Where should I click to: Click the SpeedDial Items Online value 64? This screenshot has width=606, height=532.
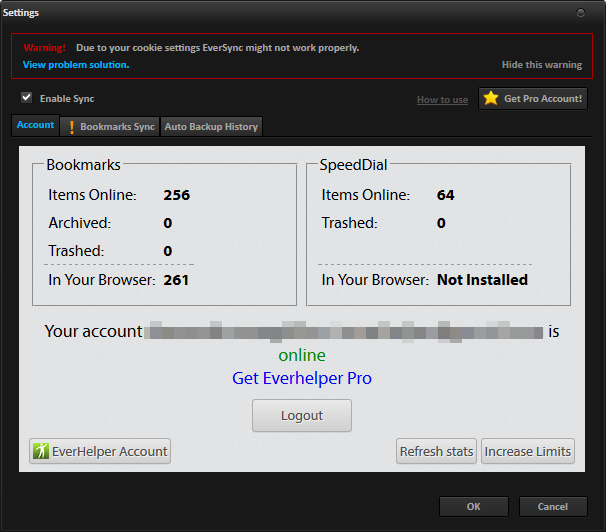coord(446,195)
